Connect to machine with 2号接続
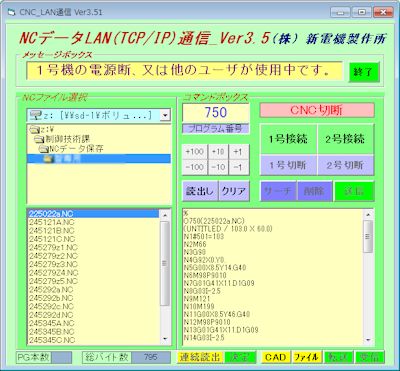 [345, 139]
